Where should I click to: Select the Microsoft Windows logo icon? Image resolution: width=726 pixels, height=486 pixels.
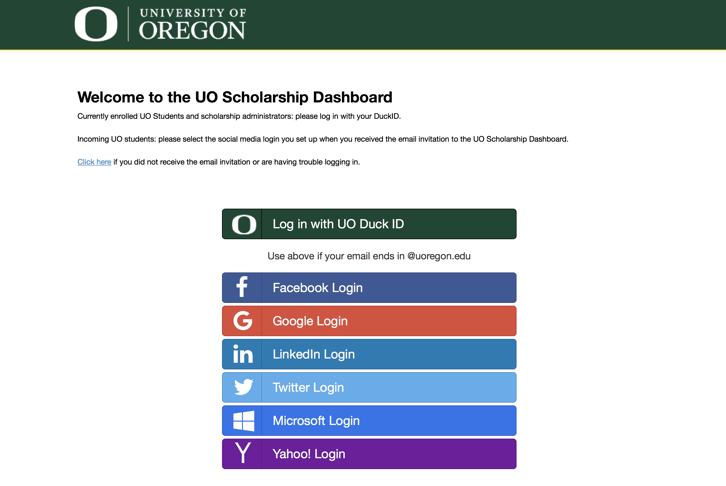244,420
